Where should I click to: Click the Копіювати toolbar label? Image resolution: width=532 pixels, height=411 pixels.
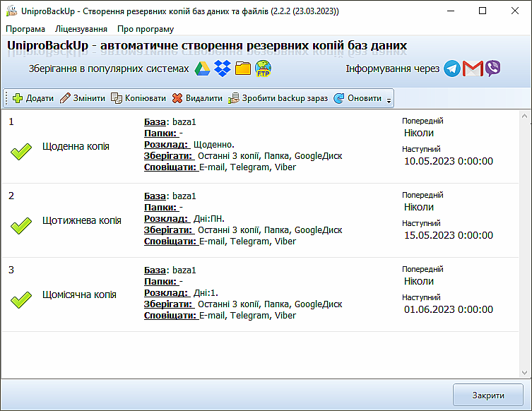pos(146,98)
